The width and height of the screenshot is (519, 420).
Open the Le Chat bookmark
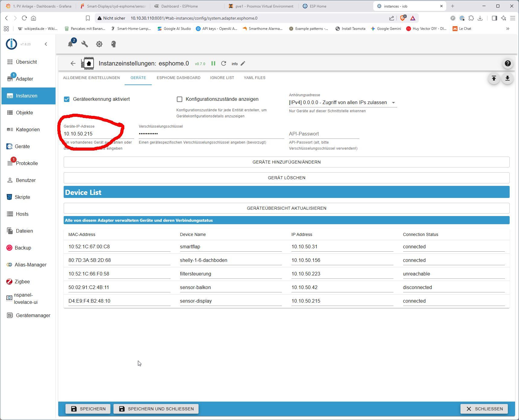462,29
